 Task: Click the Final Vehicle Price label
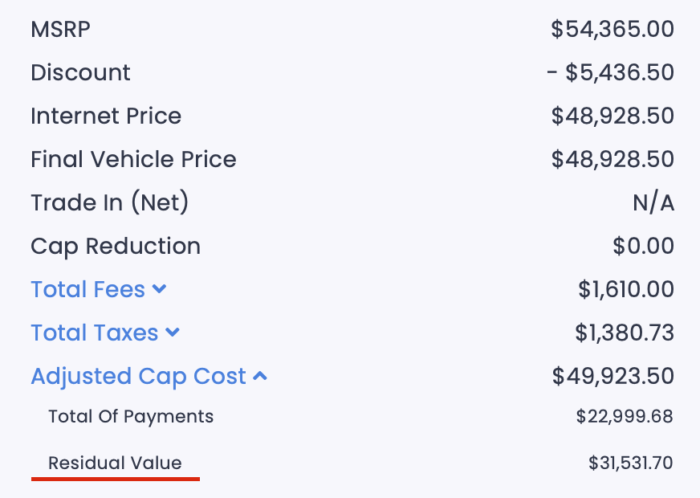click(133, 159)
